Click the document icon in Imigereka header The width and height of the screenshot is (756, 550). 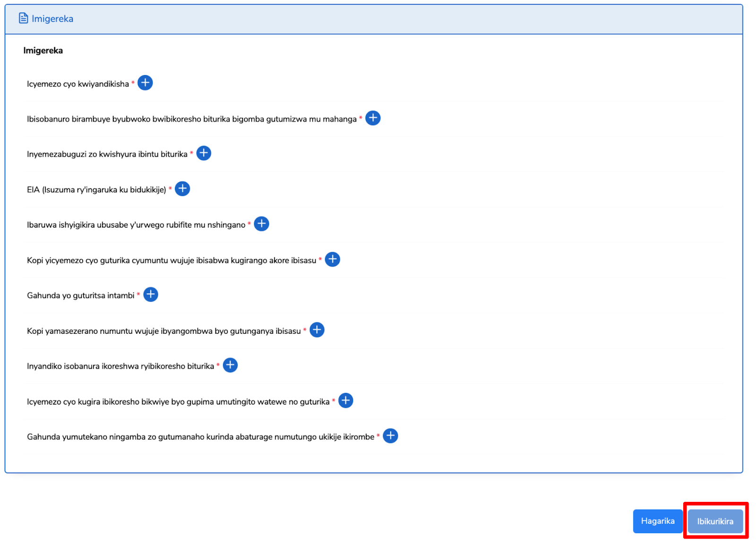pyautogui.click(x=23, y=18)
